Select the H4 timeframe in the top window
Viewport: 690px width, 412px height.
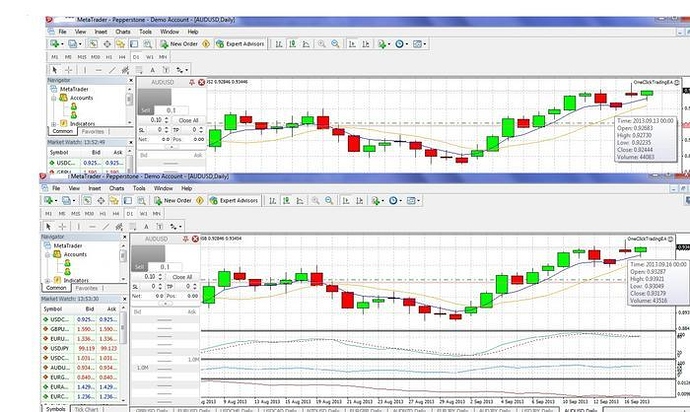tap(122, 57)
